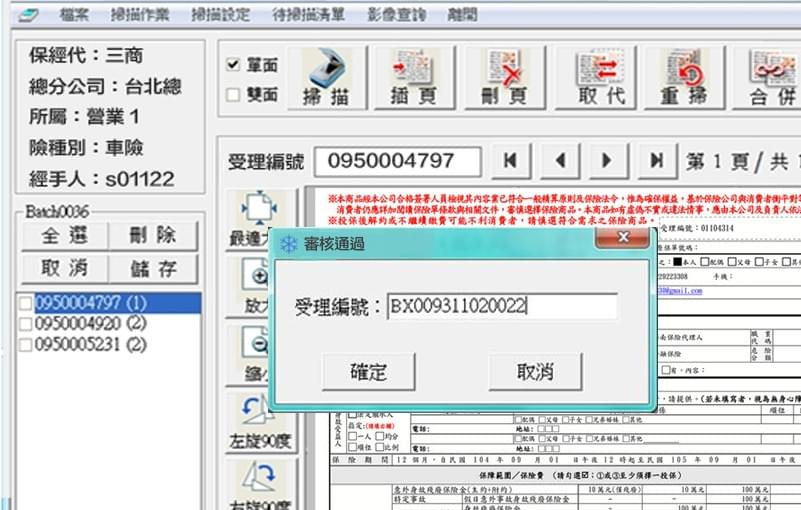Screen dimensions: 801x510
Task: Click the 離開 menu item
Action: coord(462,15)
